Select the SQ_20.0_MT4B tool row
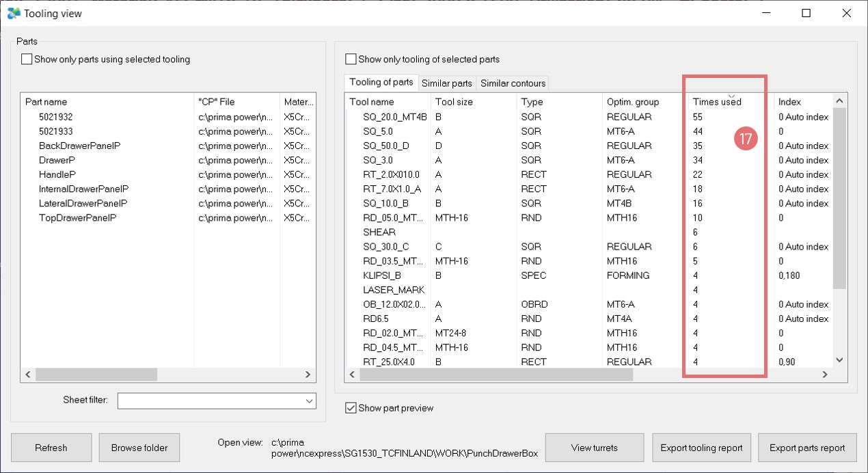Screen dimensions: 868x473 pyautogui.click(x=394, y=117)
